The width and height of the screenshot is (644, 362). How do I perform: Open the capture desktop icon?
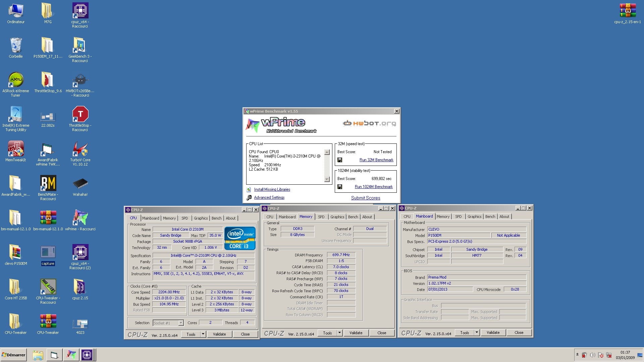(48, 255)
